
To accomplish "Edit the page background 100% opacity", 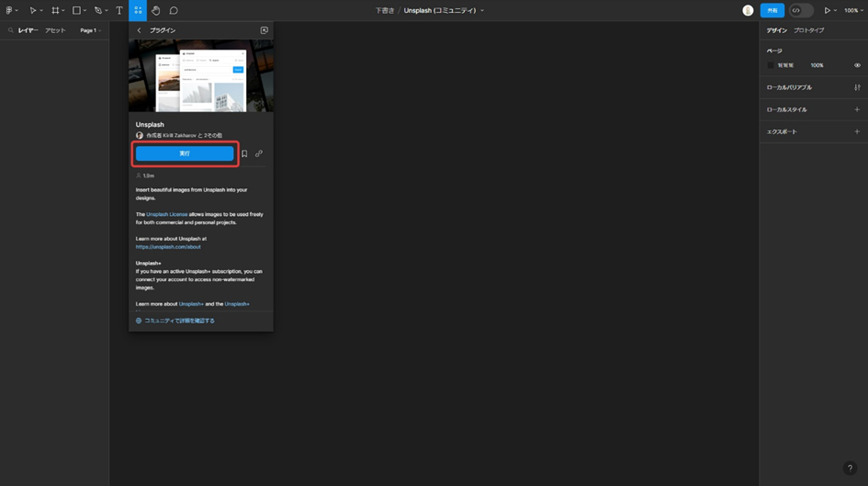I will coord(817,65).
